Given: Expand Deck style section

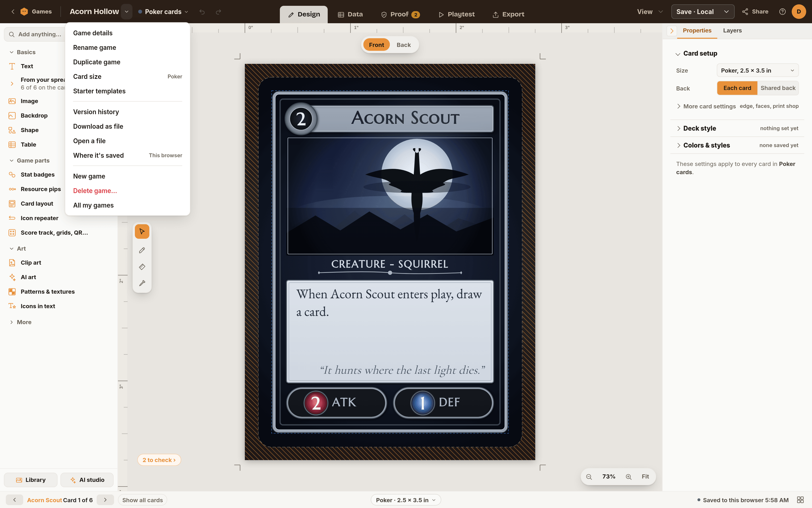Looking at the screenshot, I should [x=737, y=128].
